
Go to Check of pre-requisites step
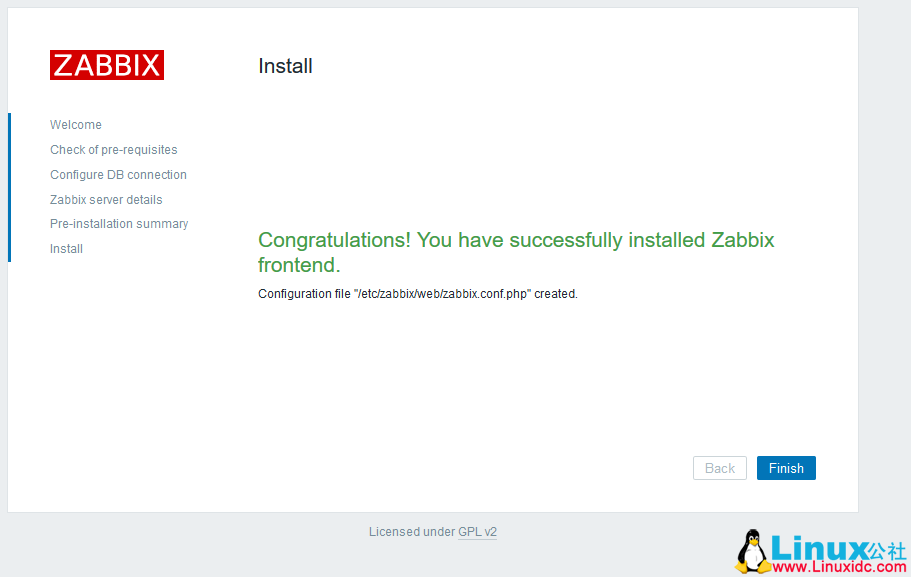tap(114, 150)
